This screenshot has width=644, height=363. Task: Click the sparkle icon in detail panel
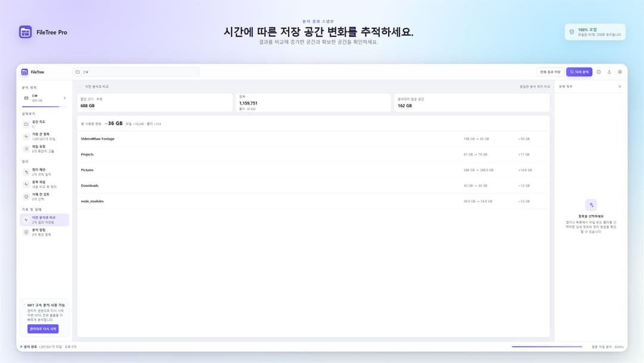coord(591,205)
